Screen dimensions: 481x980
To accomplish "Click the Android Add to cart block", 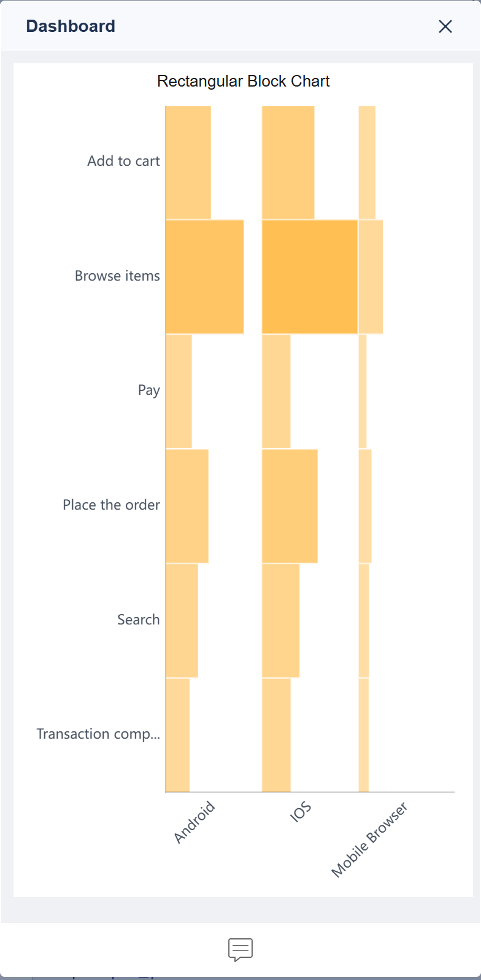I will pos(188,162).
